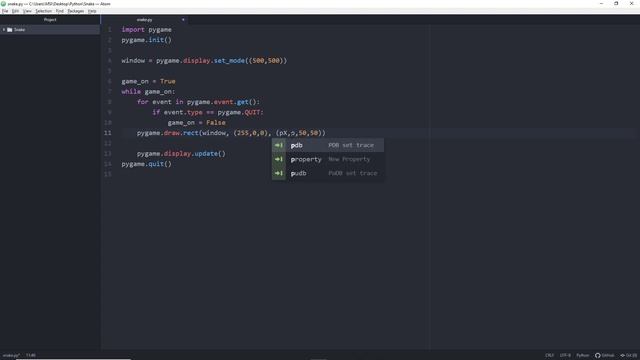Choose the pdb autocomplete suggestion
The width and height of the screenshot is (640, 360).
point(328,145)
